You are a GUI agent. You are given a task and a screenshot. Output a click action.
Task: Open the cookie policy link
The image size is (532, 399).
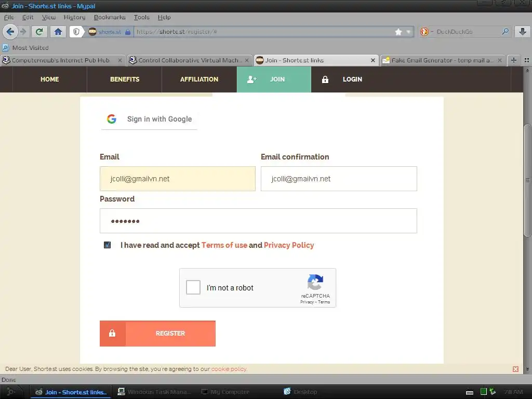(x=229, y=369)
